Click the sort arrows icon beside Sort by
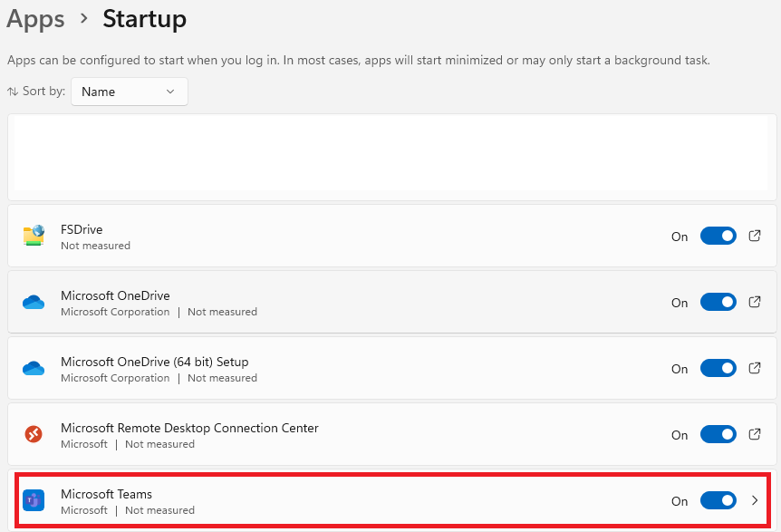The width and height of the screenshot is (781, 532). (13, 92)
